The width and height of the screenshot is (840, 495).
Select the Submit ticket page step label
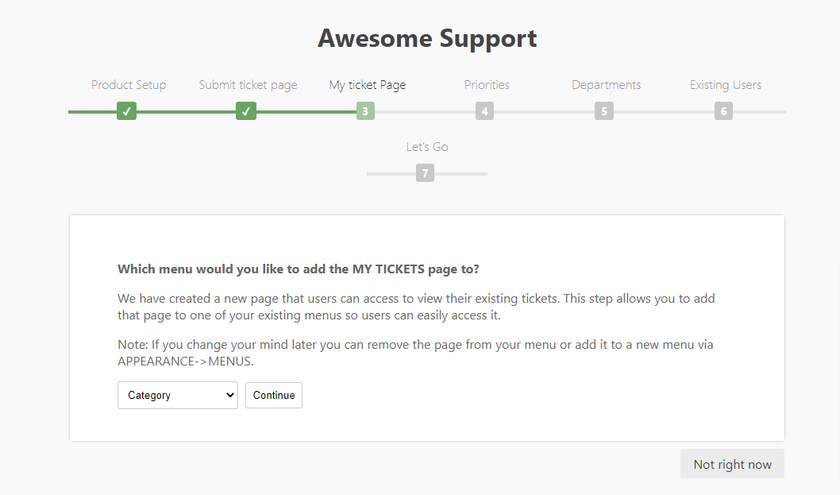click(248, 85)
